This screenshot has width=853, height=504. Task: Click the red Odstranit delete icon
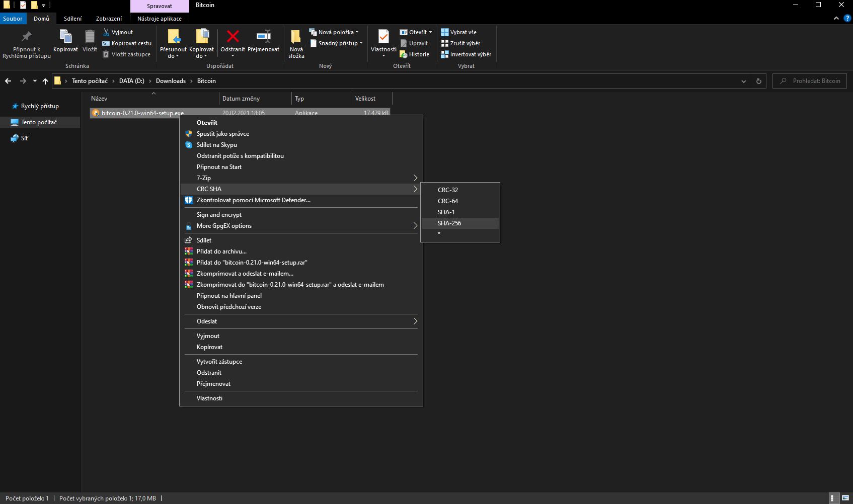pyautogui.click(x=232, y=37)
